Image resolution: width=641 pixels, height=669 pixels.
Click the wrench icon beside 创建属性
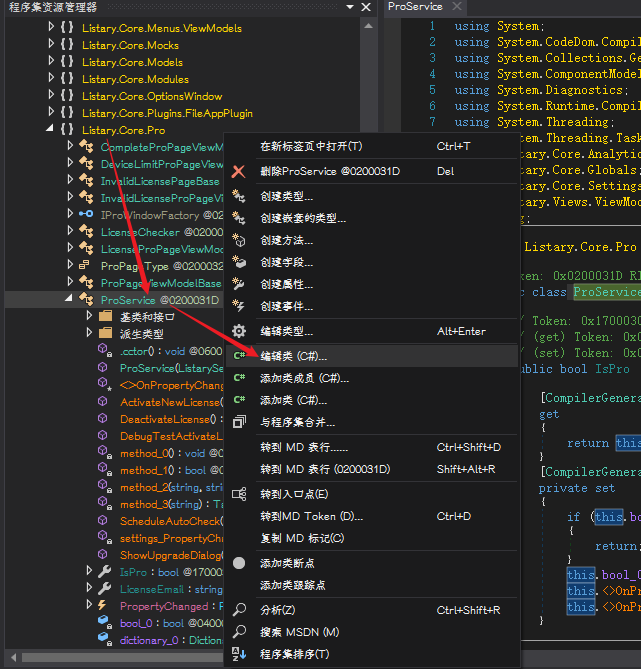(239, 285)
